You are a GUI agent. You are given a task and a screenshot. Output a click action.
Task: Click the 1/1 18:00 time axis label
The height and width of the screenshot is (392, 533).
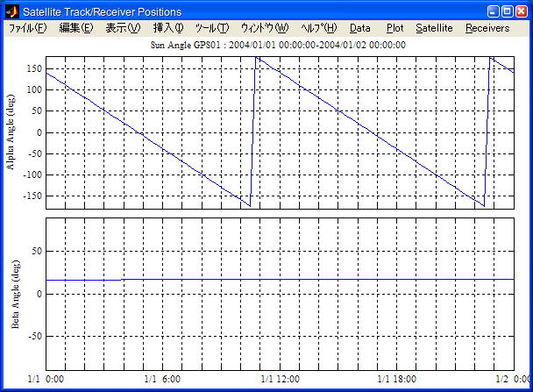coord(397,380)
